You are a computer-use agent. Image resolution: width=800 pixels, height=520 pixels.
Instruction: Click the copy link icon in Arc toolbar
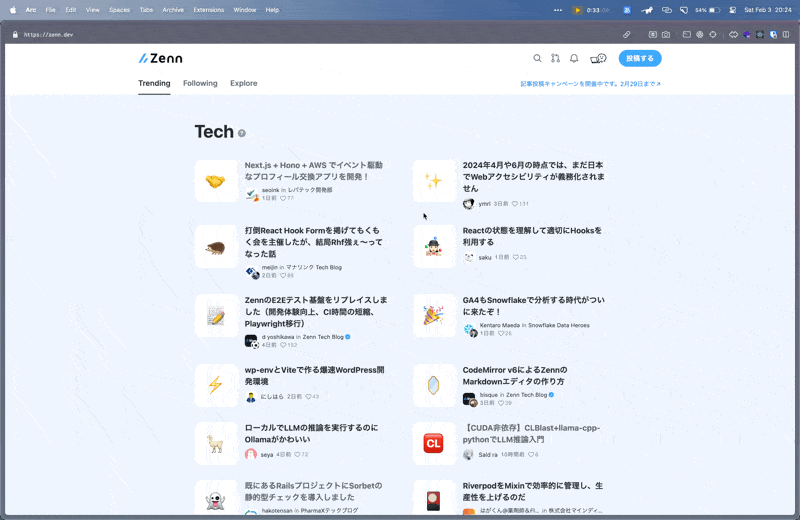627,35
